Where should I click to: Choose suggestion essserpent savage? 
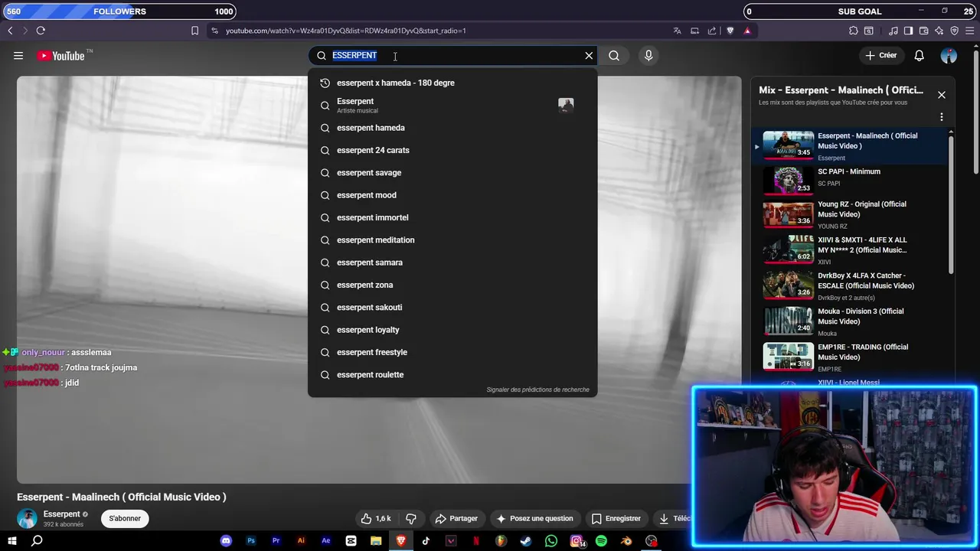coord(452,173)
